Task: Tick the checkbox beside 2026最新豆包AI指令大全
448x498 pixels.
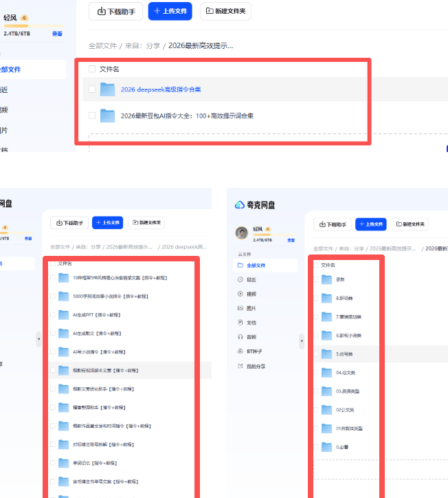Action: pos(92,116)
